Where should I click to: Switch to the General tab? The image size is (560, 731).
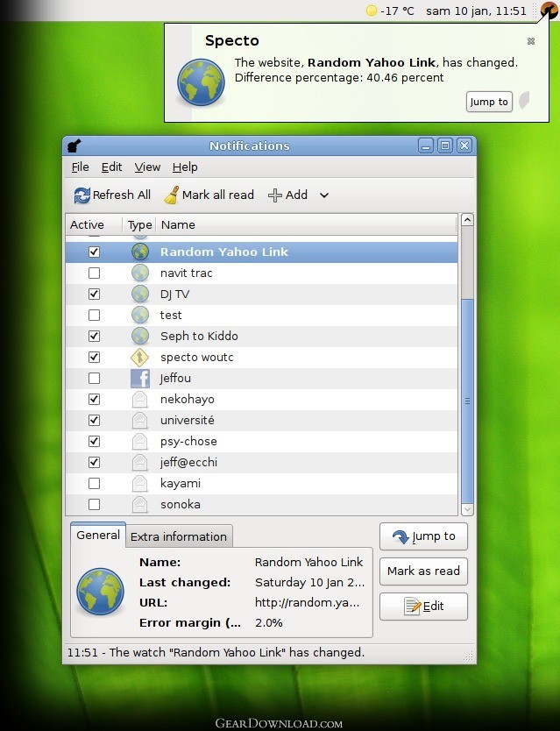click(x=98, y=535)
